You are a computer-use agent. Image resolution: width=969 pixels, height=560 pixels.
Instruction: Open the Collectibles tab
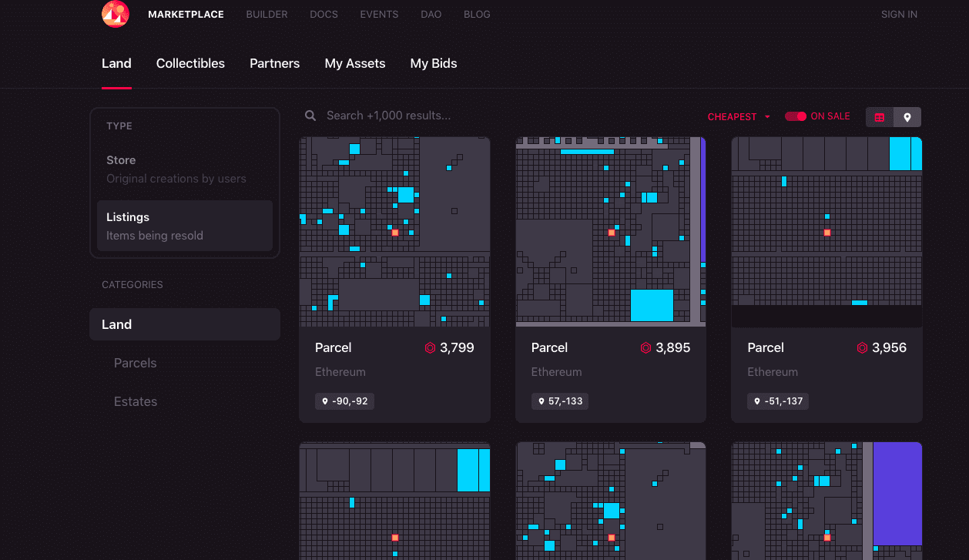190,64
